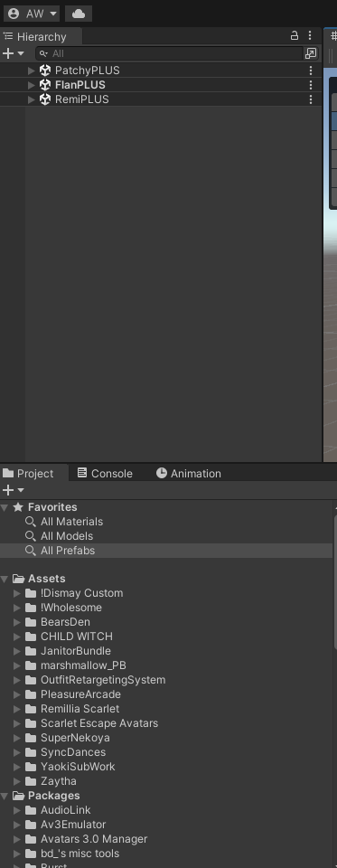
Task: Click the magnifier icon beside All Prefabs
Action: coord(31,551)
